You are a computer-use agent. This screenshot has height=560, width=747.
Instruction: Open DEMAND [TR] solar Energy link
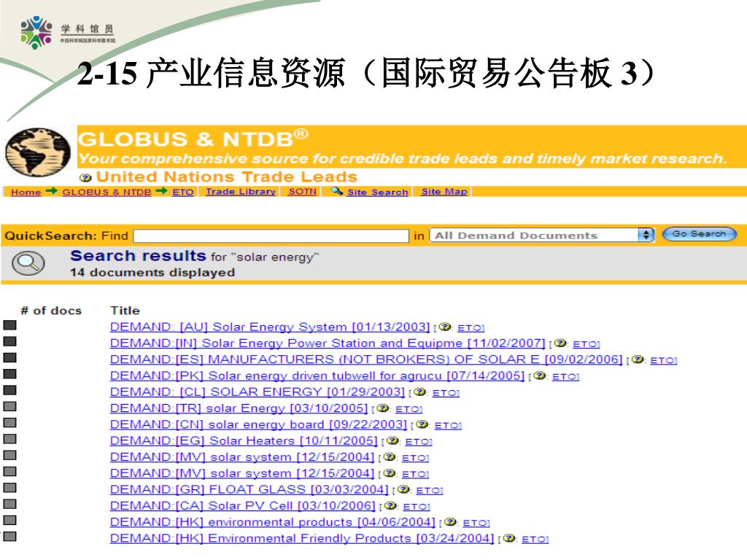[x=239, y=408]
